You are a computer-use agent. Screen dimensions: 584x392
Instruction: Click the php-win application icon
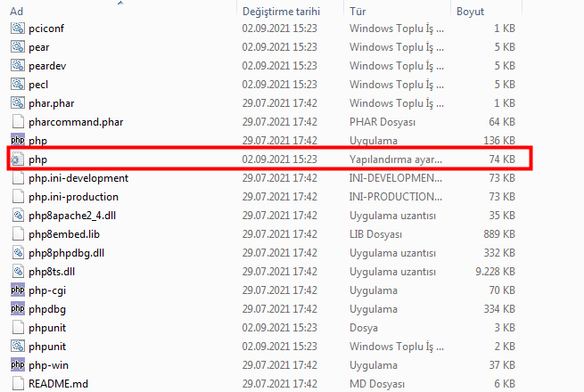(18, 364)
